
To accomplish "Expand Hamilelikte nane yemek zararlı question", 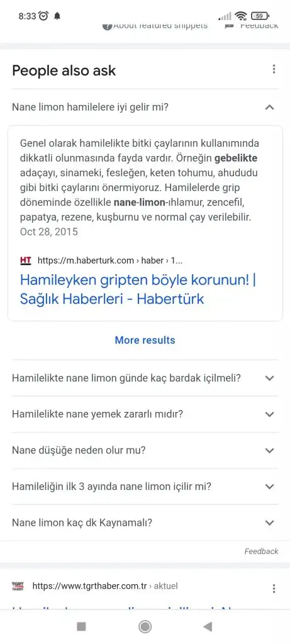I will pyautogui.click(x=145, y=414).
